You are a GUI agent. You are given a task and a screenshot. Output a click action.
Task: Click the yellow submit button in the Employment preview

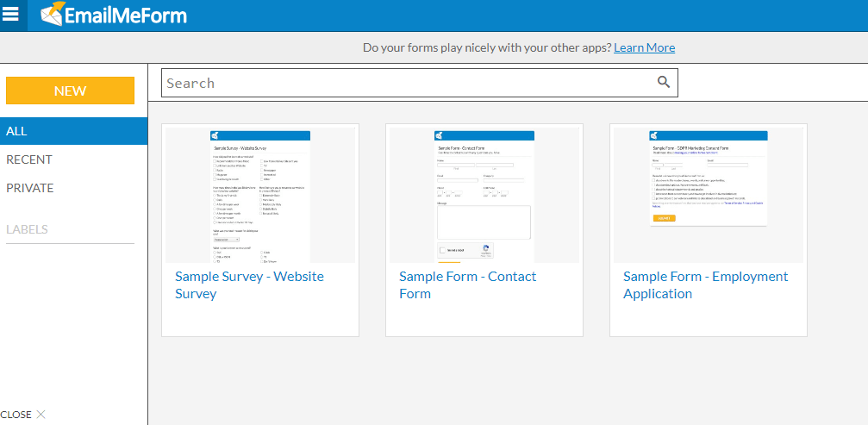click(x=664, y=218)
